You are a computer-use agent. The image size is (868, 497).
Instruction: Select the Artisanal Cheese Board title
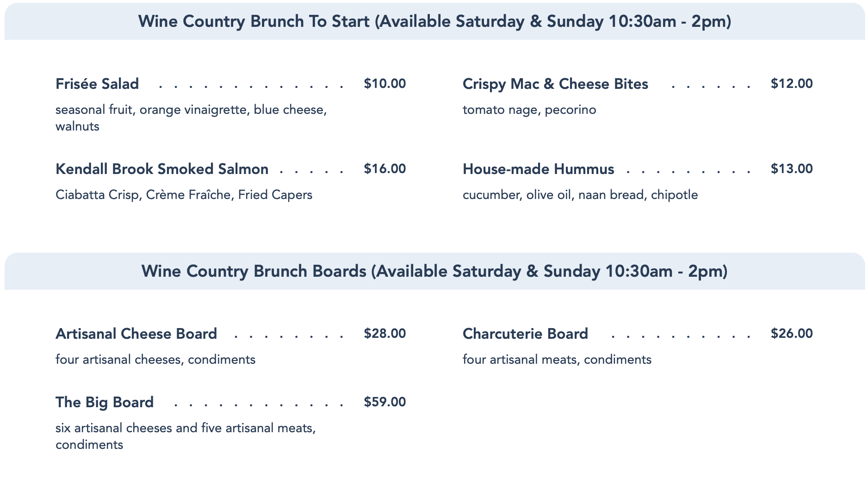pyautogui.click(x=136, y=334)
